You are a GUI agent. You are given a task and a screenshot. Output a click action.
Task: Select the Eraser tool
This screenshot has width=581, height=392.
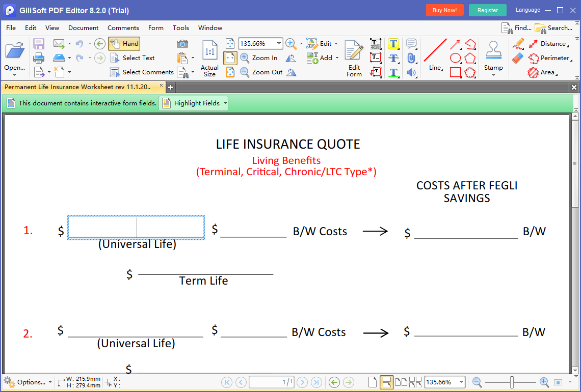tap(518, 58)
